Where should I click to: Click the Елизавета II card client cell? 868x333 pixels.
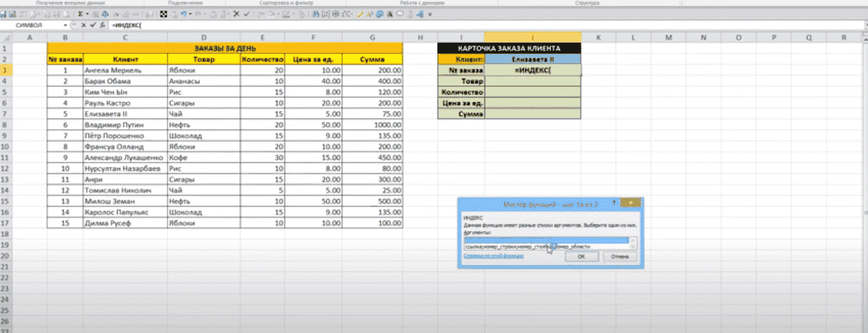point(533,60)
